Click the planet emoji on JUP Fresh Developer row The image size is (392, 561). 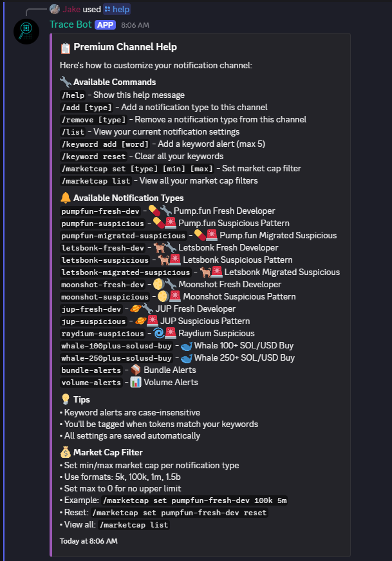[x=136, y=309]
